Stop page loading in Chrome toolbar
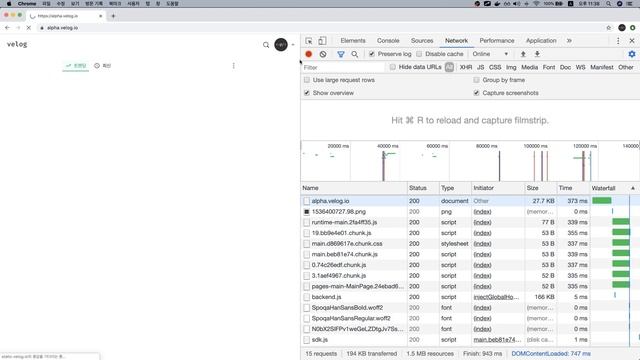 click(29, 28)
